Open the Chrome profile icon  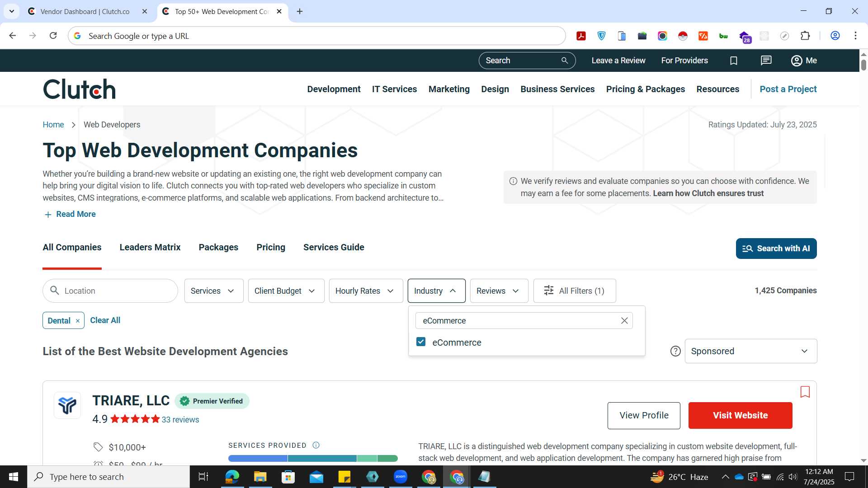[x=835, y=36]
